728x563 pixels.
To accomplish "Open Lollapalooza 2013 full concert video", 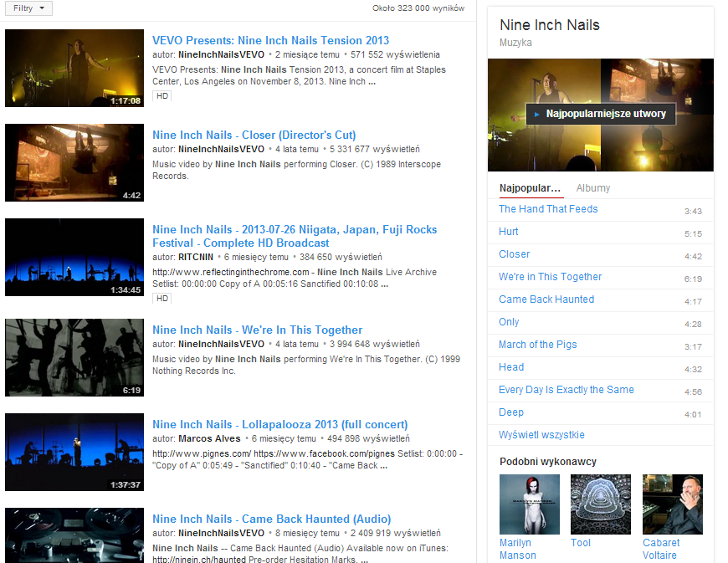I will 280,425.
